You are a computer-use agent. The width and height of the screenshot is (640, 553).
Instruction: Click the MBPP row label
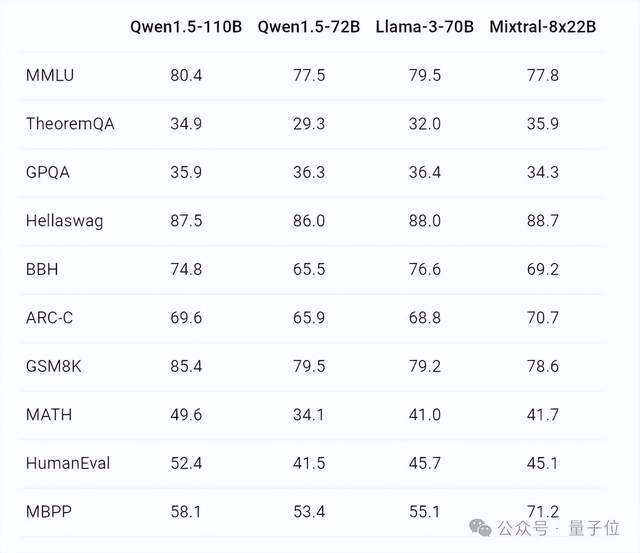(47, 512)
